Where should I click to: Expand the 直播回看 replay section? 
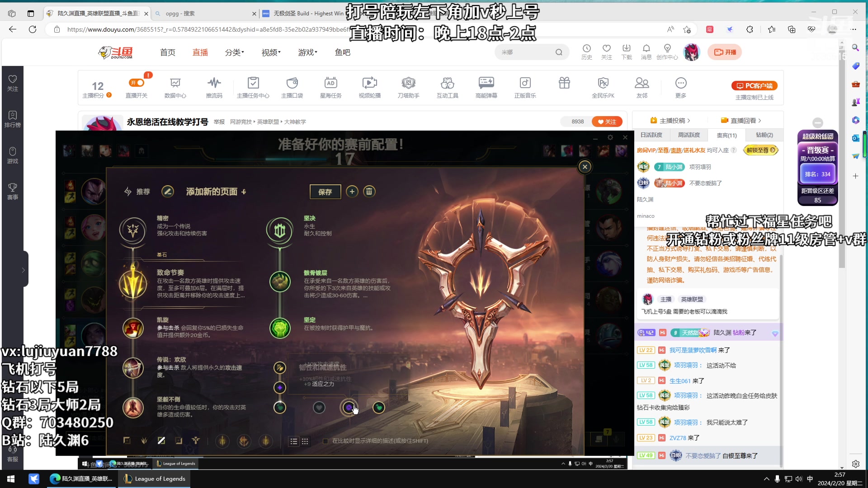[x=741, y=121]
